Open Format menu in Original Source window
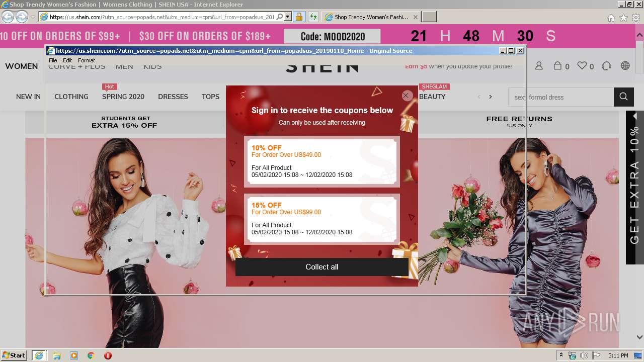644x362 pixels. [87, 60]
